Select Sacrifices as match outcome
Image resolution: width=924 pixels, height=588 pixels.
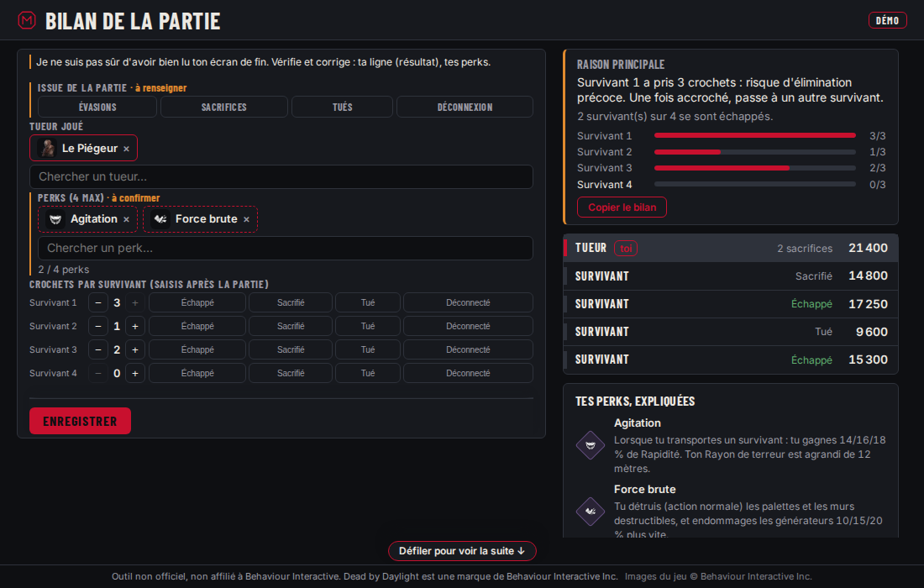point(224,108)
